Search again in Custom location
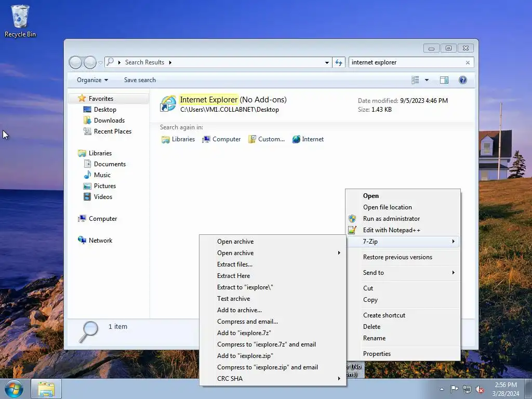This screenshot has height=399, width=532. 267,139
